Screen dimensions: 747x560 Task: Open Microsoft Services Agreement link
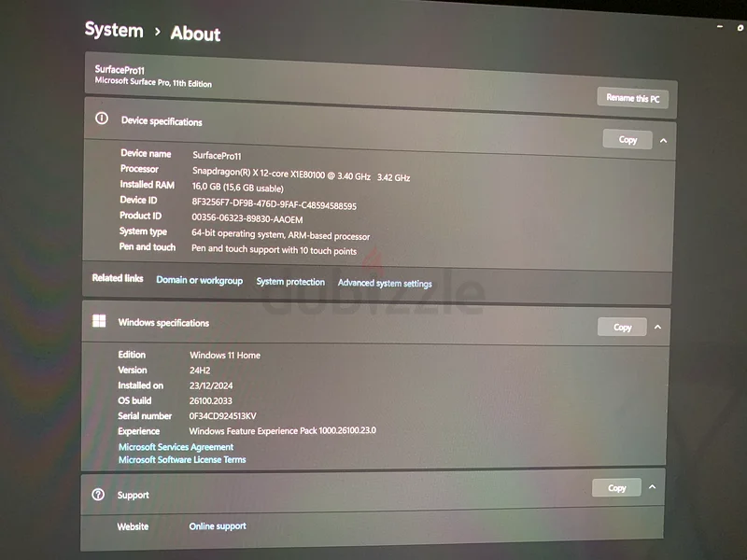(176, 447)
